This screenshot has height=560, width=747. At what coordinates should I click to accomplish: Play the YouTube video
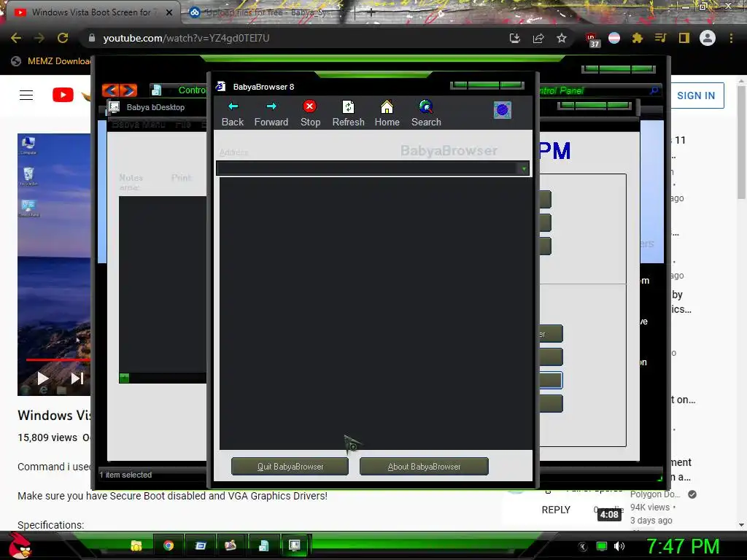point(42,378)
